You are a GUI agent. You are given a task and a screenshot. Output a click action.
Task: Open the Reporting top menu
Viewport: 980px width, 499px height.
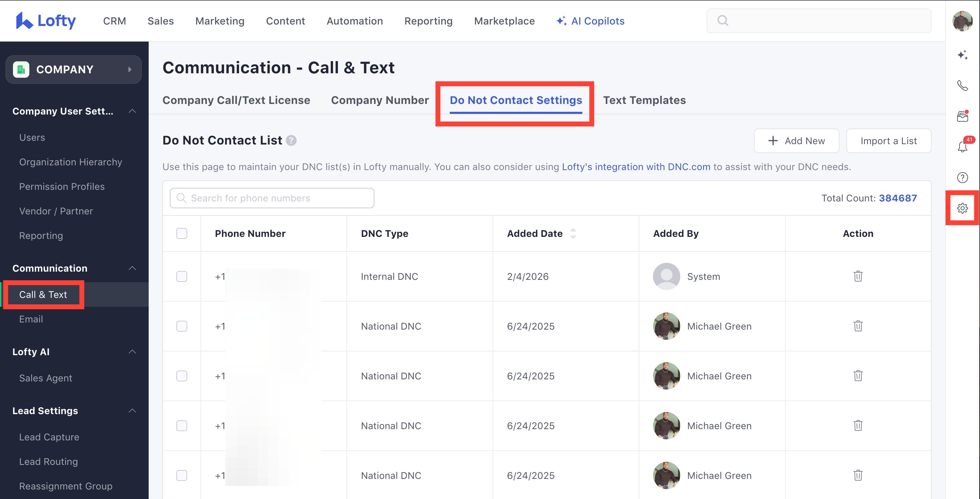[428, 21]
